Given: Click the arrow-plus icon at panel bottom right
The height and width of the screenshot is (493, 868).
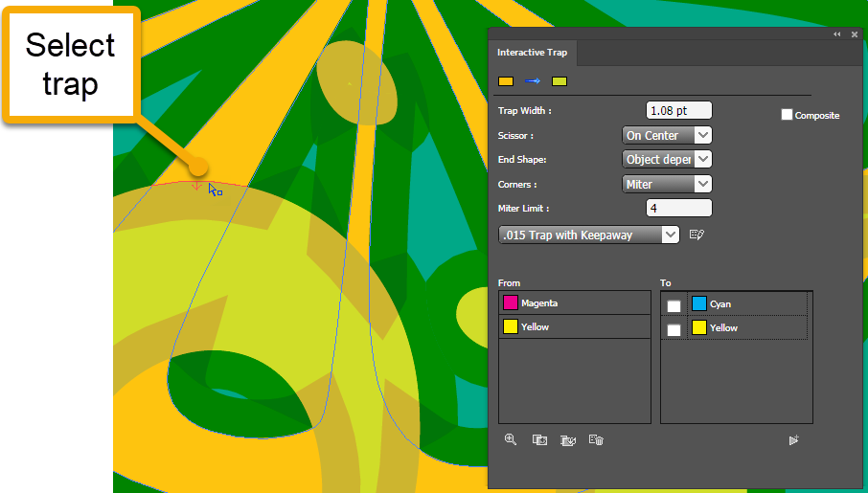Looking at the screenshot, I should (x=793, y=440).
